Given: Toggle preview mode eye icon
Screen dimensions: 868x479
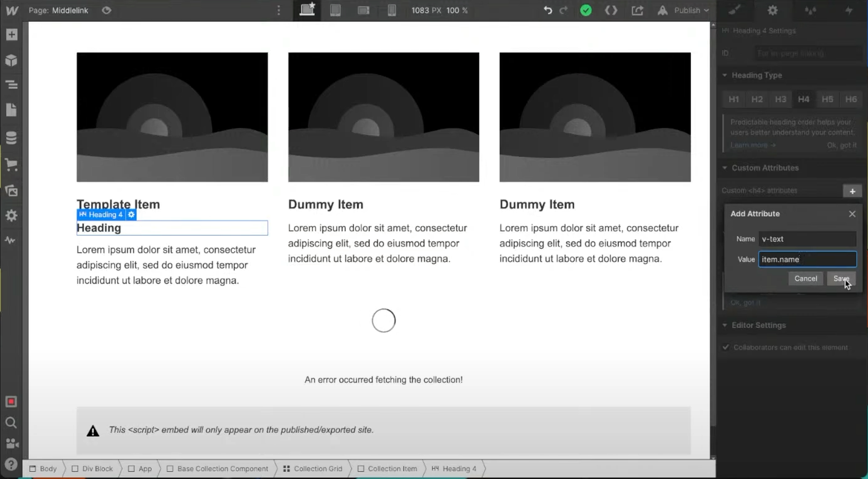Looking at the screenshot, I should pos(107,10).
